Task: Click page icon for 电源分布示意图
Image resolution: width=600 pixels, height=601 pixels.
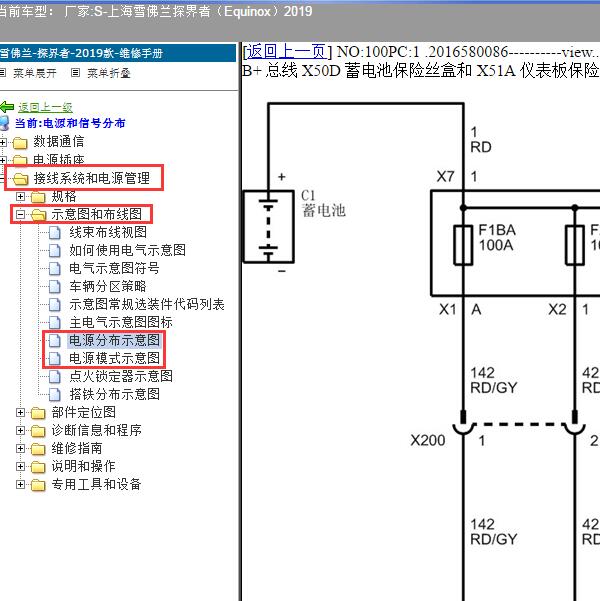Action: 55,340
